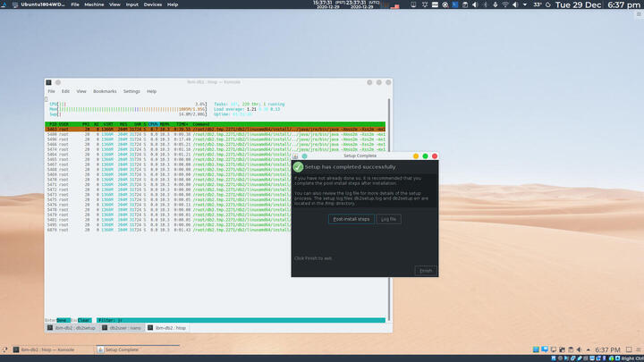Open the Log file button

tap(388, 219)
